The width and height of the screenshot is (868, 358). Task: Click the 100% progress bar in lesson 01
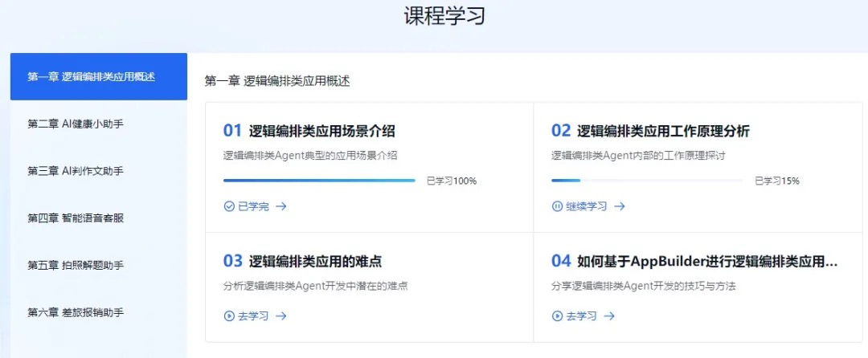point(319,181)
